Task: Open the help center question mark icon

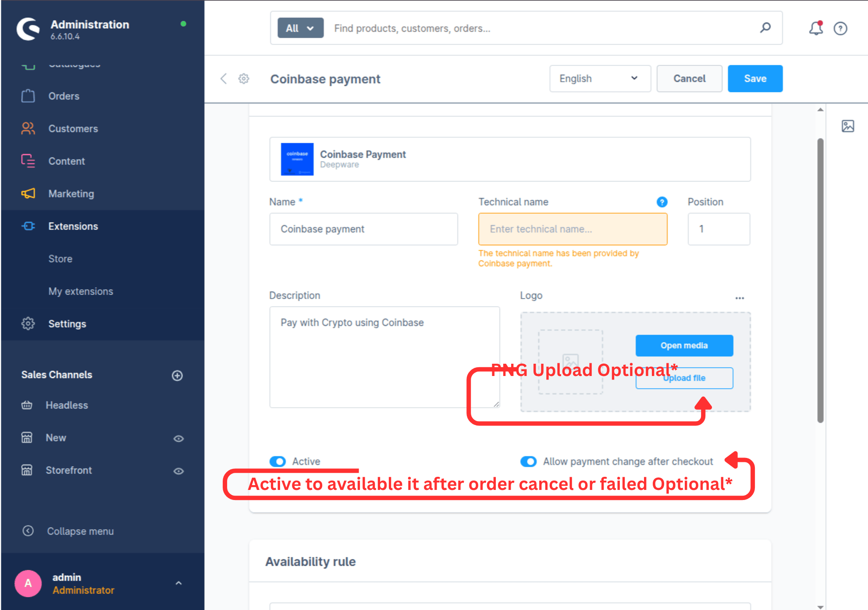Action: [x=840, y=28]
